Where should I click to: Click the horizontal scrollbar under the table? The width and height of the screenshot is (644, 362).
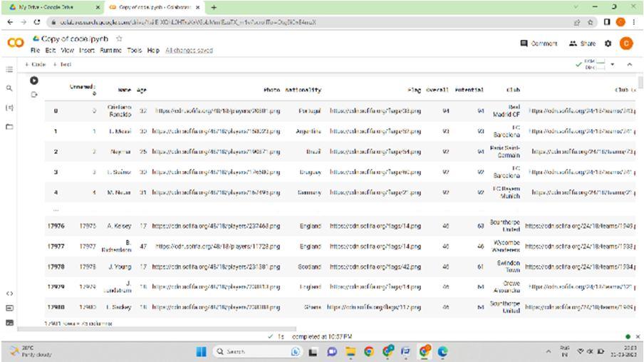[156, 329]
